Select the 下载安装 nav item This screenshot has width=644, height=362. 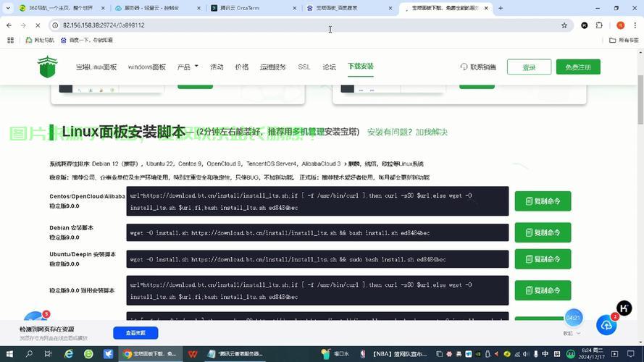click(361, 66)
